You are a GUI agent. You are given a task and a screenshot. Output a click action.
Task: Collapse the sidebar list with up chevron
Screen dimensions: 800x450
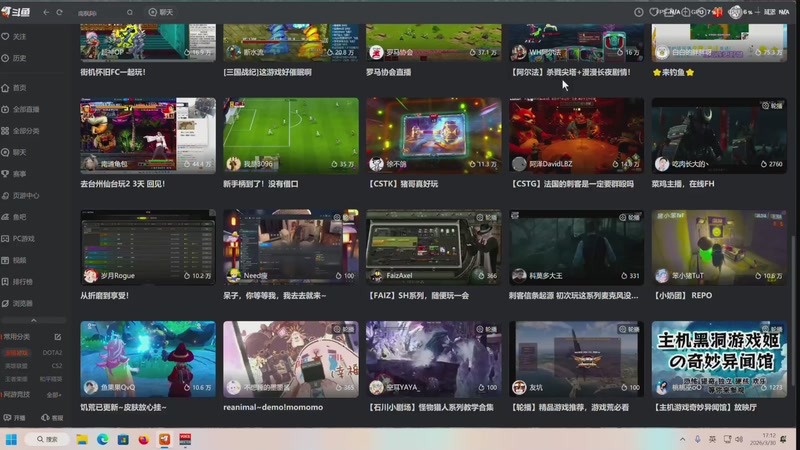pyautogui.click(x=34, y=320)
